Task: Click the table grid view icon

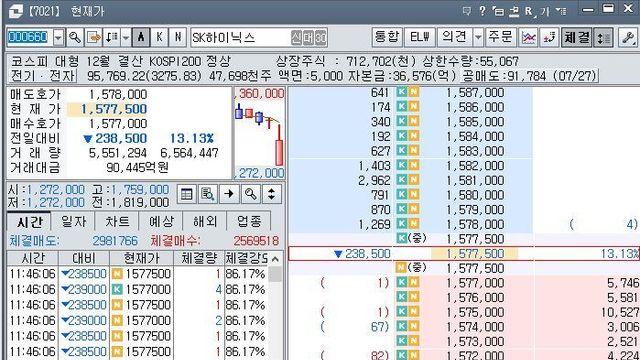Action: [187, 194]
